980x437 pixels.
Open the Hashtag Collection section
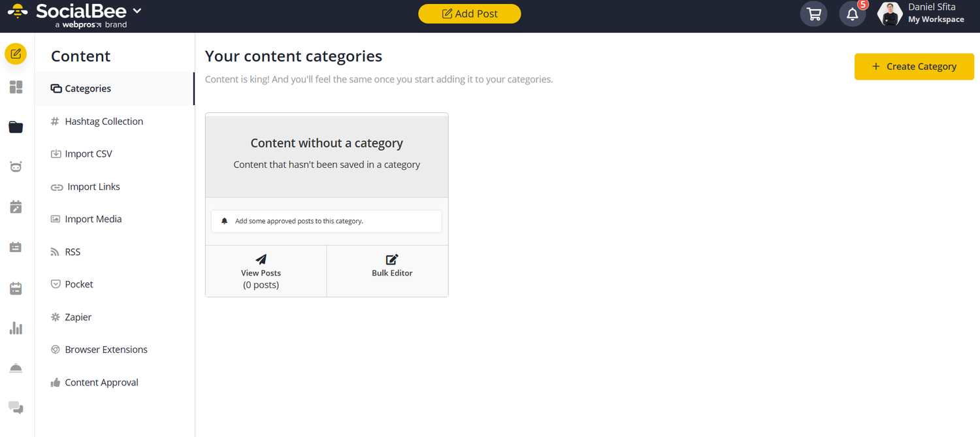[x=103, y=121]
